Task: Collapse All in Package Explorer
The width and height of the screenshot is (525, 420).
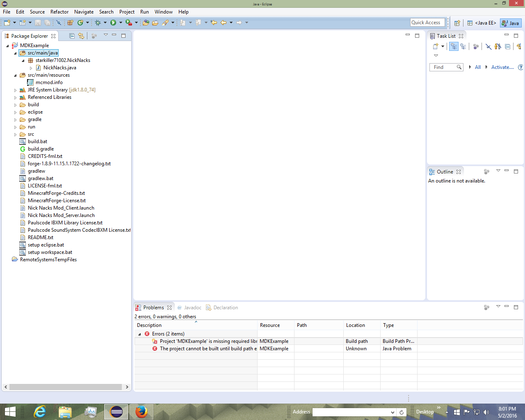Action: click(72, 36)
